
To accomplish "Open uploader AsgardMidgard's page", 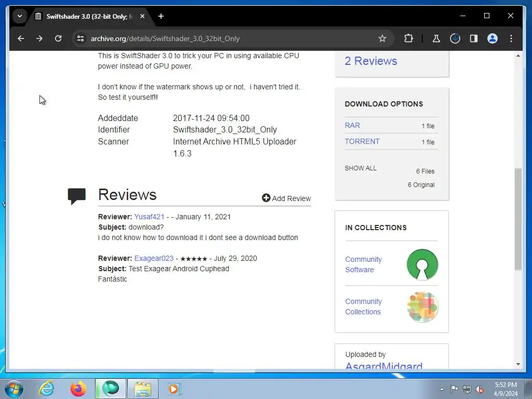I will (384, 366).
